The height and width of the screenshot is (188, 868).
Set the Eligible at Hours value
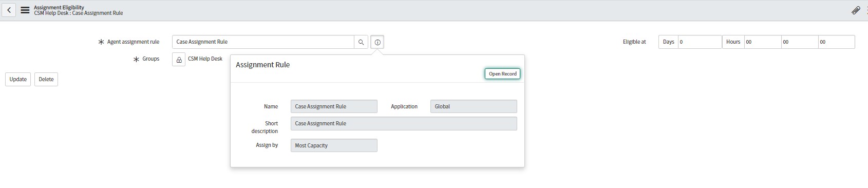(x=763, y=42)
